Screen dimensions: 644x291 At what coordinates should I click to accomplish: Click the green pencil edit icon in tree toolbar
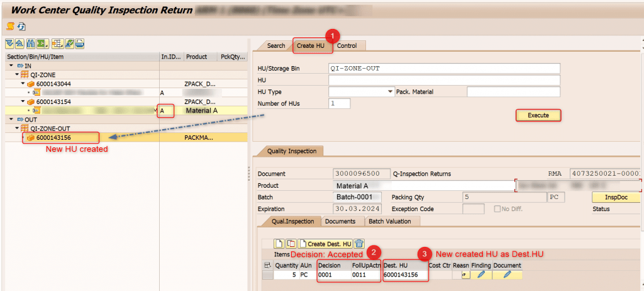tap(69, 43)
